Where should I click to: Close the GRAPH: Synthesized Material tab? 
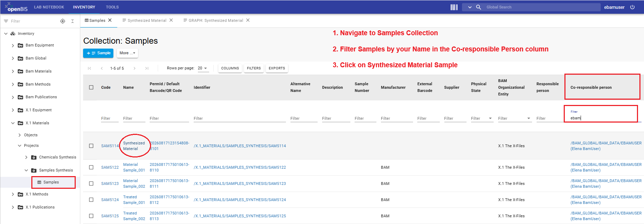(248, 20)
